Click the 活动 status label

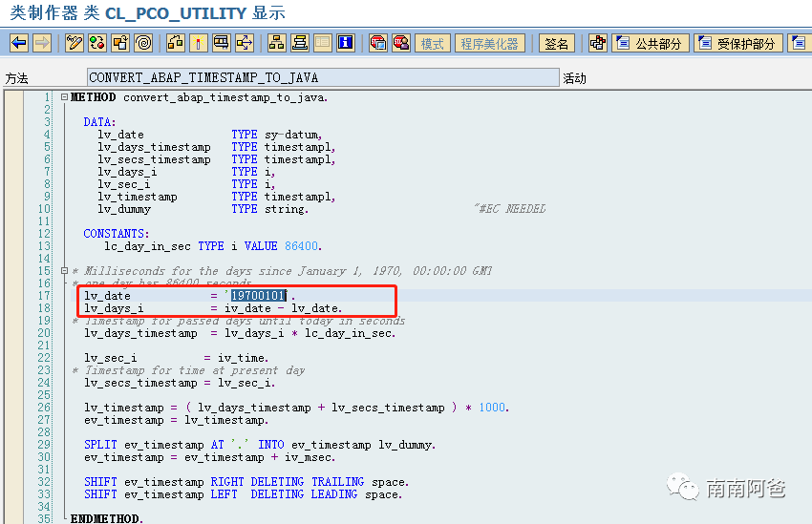tap(575, 78)
